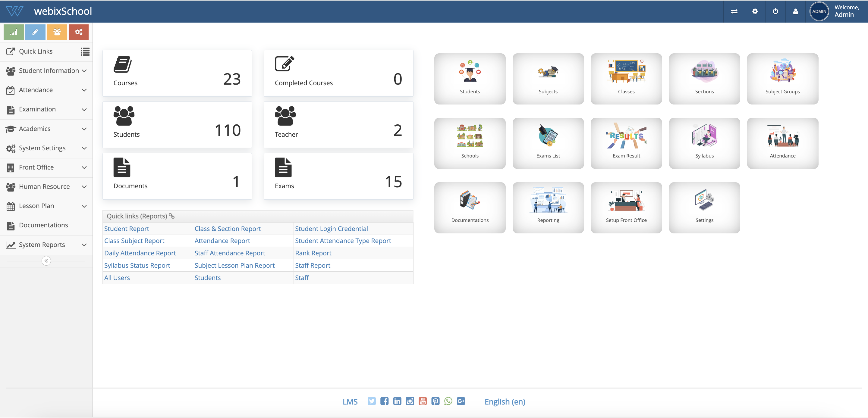
Task: Click the red gears icon button
Action: point(78,32)
